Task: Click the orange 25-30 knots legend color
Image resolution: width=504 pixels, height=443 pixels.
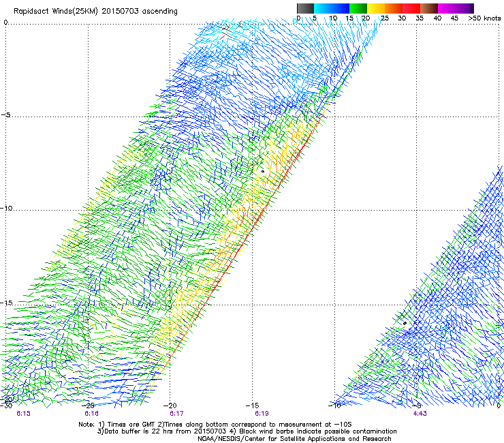Action: (x=394, y=8)
